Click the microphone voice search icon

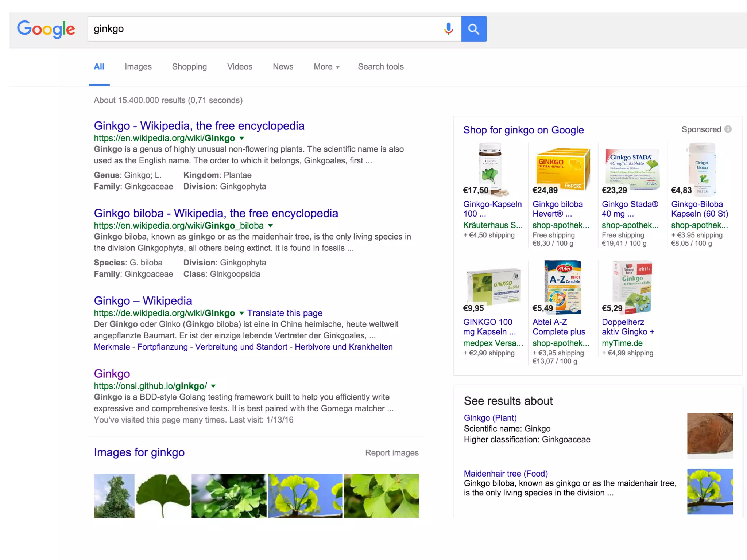tap(449, 29)
